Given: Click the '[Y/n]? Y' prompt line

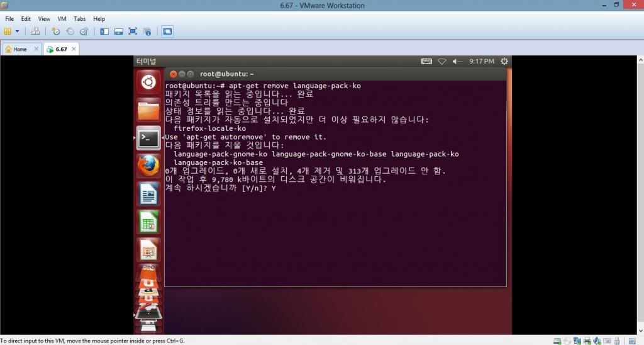Looking at the screenshot, I should [221, 188].
